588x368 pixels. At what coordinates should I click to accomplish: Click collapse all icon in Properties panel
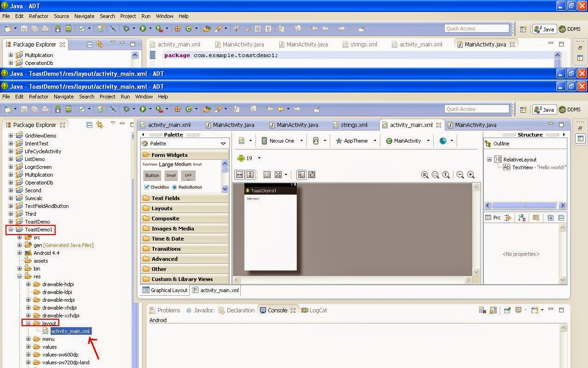(x=561, y=218)
